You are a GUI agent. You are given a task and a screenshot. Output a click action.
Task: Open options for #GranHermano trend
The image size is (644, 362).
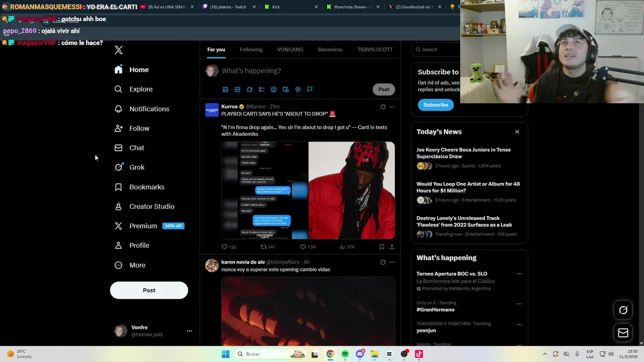point(519,304)
